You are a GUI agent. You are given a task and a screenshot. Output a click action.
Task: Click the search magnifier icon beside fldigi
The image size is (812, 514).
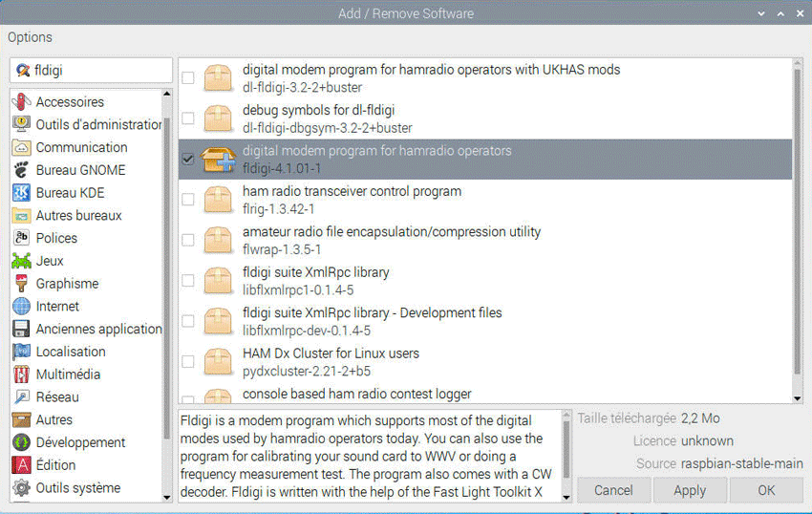[x=23, y=71]
